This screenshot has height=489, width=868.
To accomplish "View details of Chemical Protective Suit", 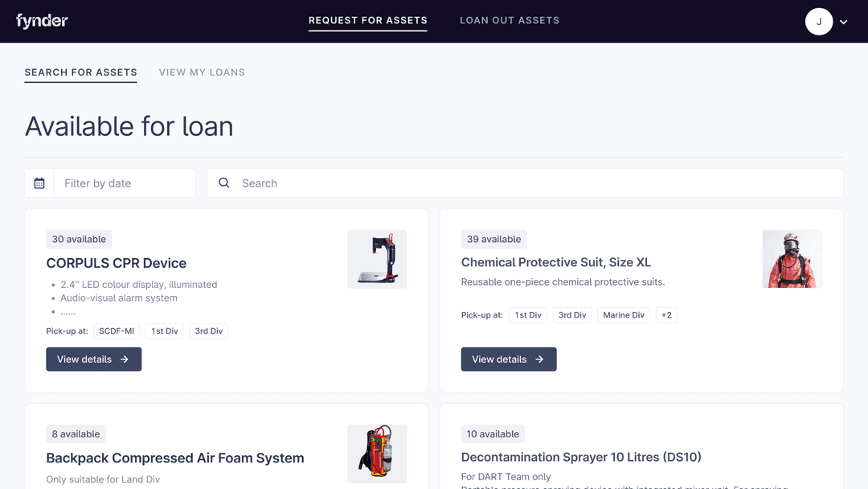I will pyautogui.click(x=509, y=360).
